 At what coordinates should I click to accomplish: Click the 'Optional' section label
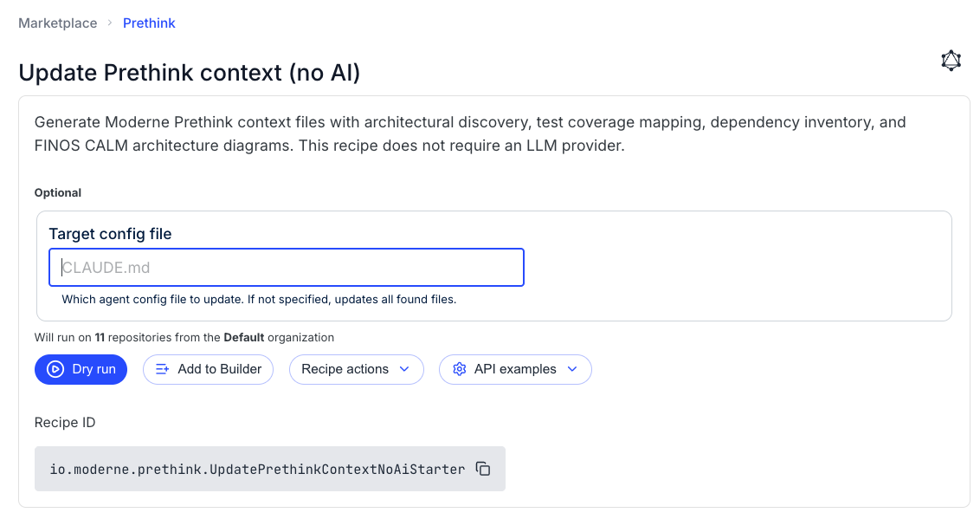(57, 192)
